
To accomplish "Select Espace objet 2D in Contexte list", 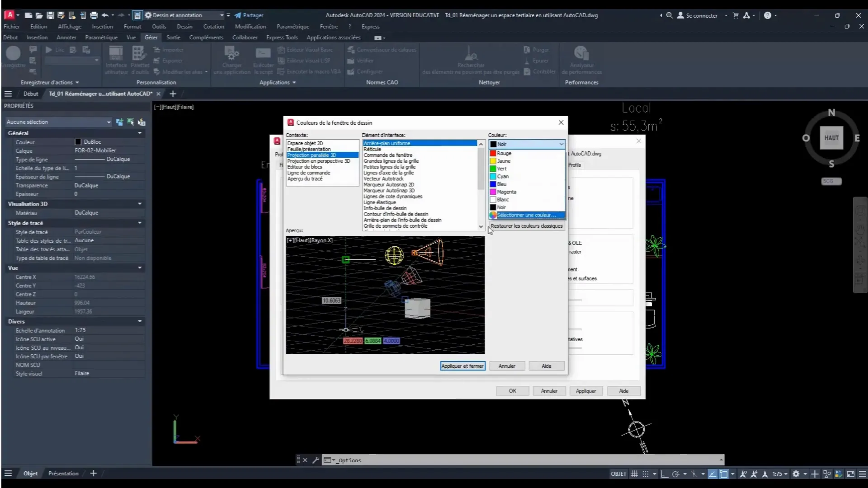I will pyautogui.click(x=305, y=143).
